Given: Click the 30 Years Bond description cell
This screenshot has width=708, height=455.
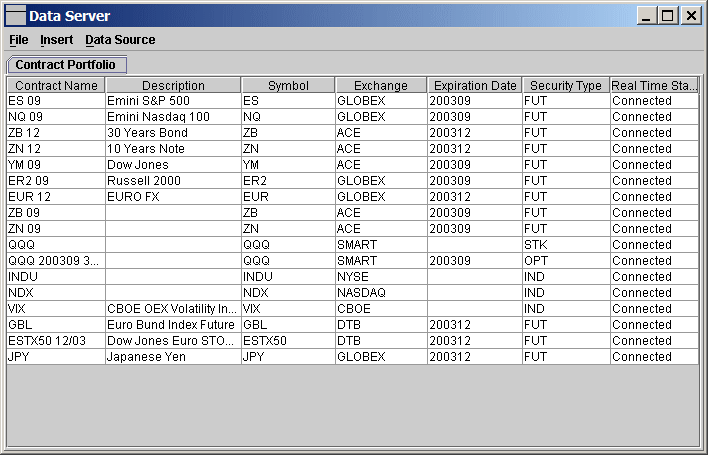Looking at the screenshot, I should 173,133.
